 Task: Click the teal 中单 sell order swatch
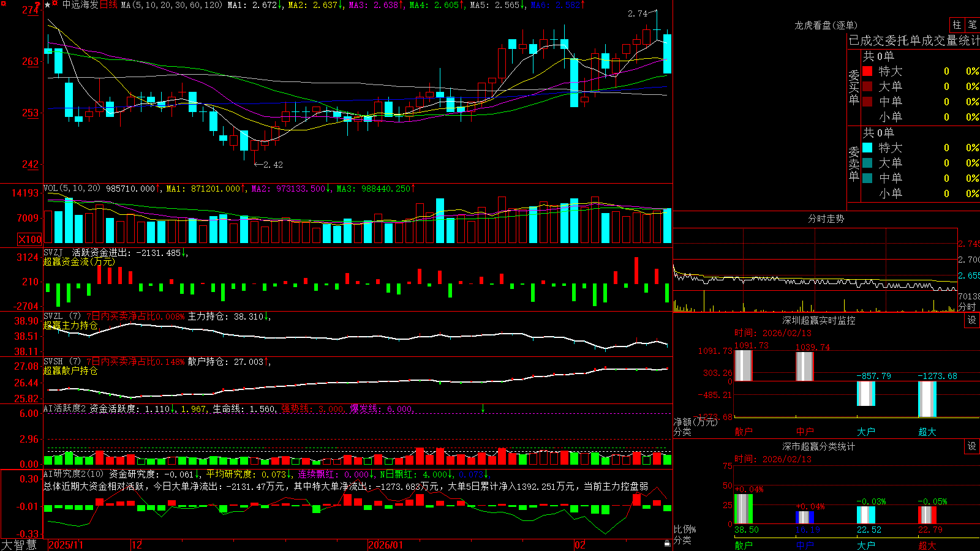click(x=867, y=178)
